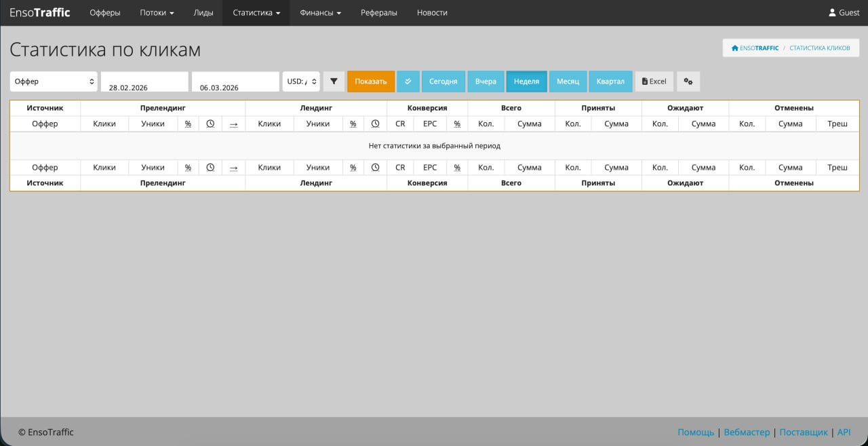Click the Прелендинг clock icon in the top header row
The image size is (868, 446).
(x=210, y=124)
